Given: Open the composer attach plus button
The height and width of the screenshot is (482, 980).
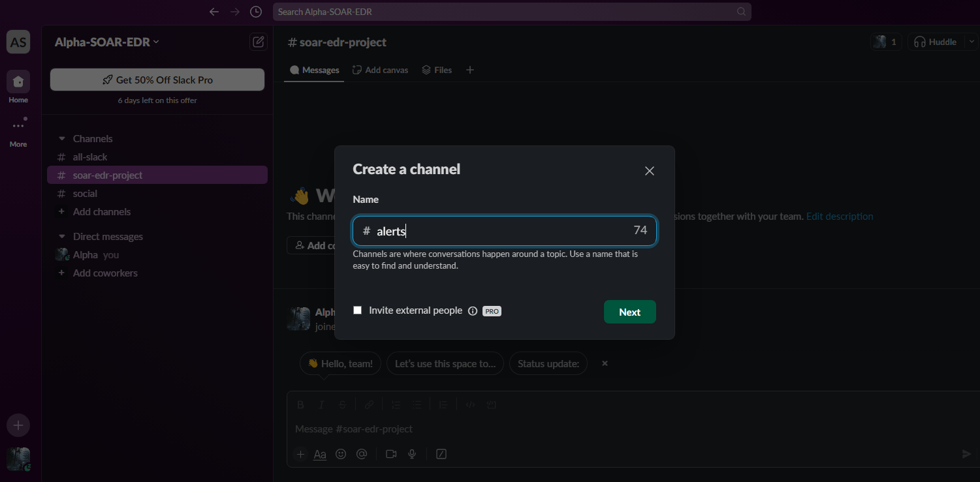Looking at the screenshot, I should tap(300, 455).
